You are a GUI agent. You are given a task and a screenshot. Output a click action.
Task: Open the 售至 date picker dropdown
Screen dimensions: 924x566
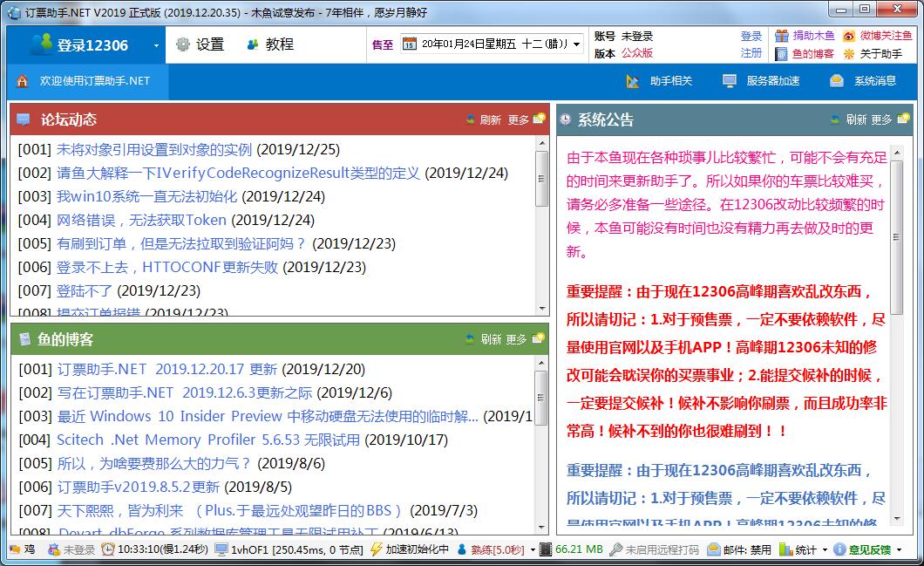click(x=577, y=44)
